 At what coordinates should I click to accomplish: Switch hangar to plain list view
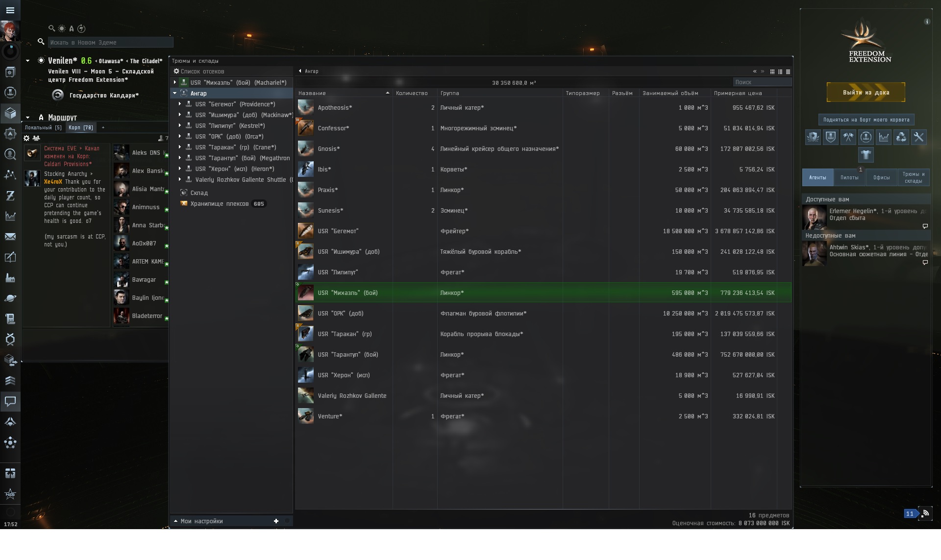(788, 72)
